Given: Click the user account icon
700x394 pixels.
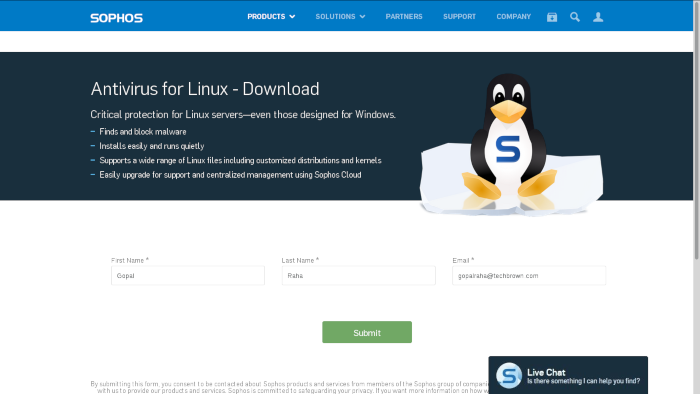Looking at the screenshot, I should pyautogui.click(x=598, y=17).
